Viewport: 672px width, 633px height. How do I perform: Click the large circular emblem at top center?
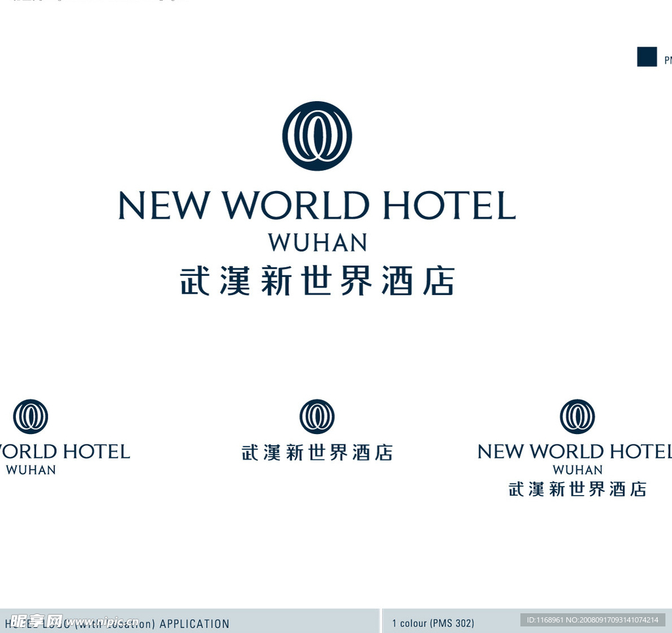click(317, 136)
